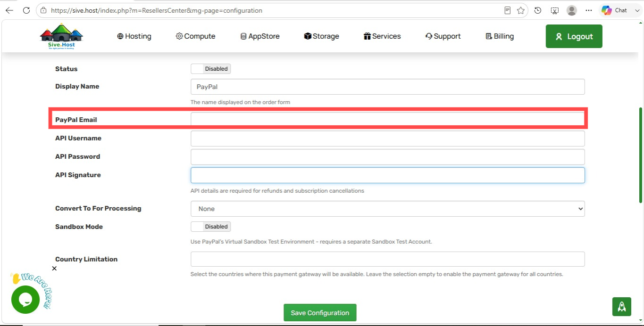Click the Country Limitation field
Image resolution: width=644 pixels, height=326 pixels.
coord(387,259)
